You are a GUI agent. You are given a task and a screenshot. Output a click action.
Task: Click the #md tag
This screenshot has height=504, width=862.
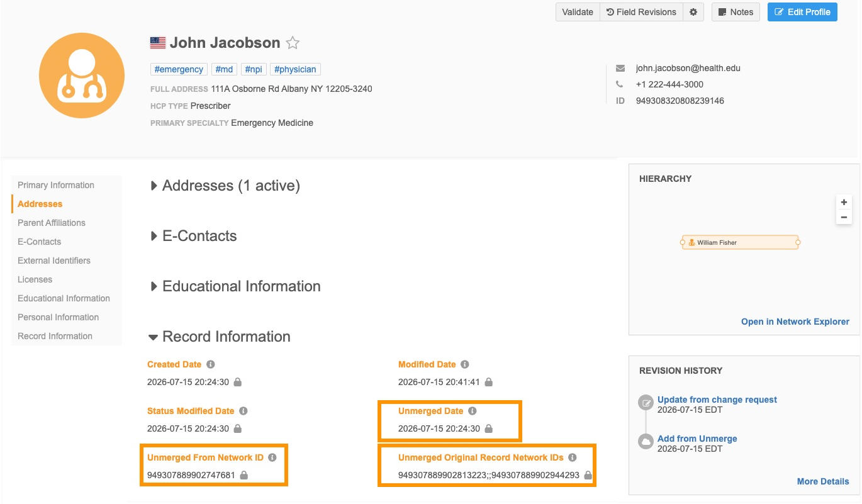click(x=224, y=69)
